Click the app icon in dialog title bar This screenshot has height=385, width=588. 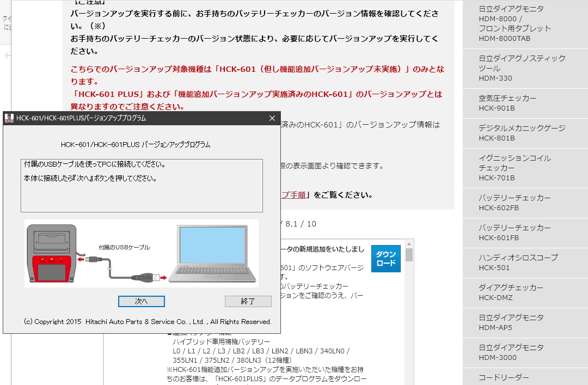click(9, 118)
